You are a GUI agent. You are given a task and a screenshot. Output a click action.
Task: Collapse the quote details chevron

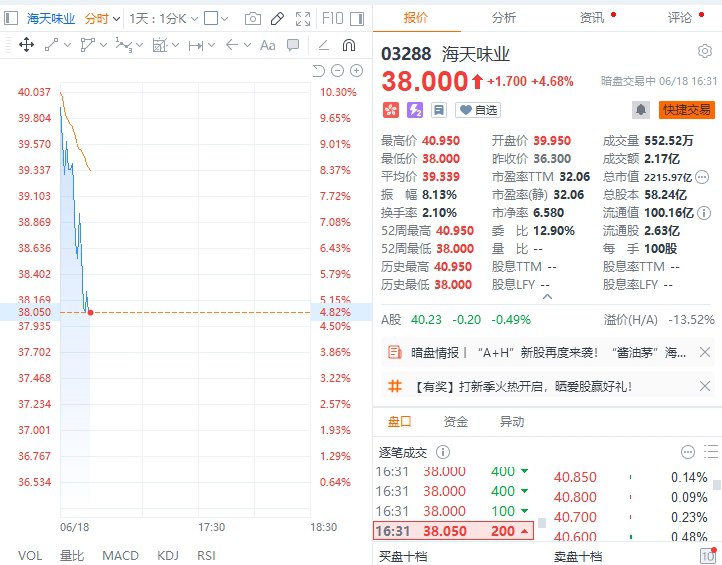[x=547, y=297]
